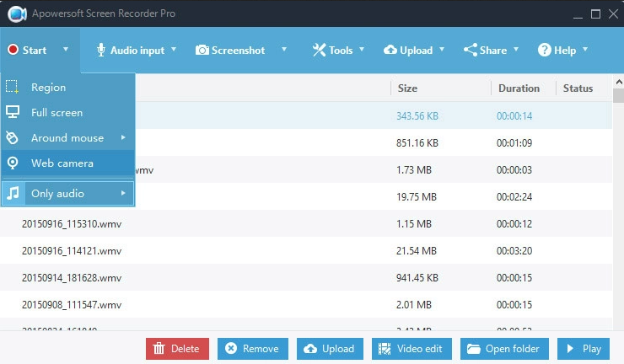
Task: Click the trash icon on Delete button
Action: (159, 349)
